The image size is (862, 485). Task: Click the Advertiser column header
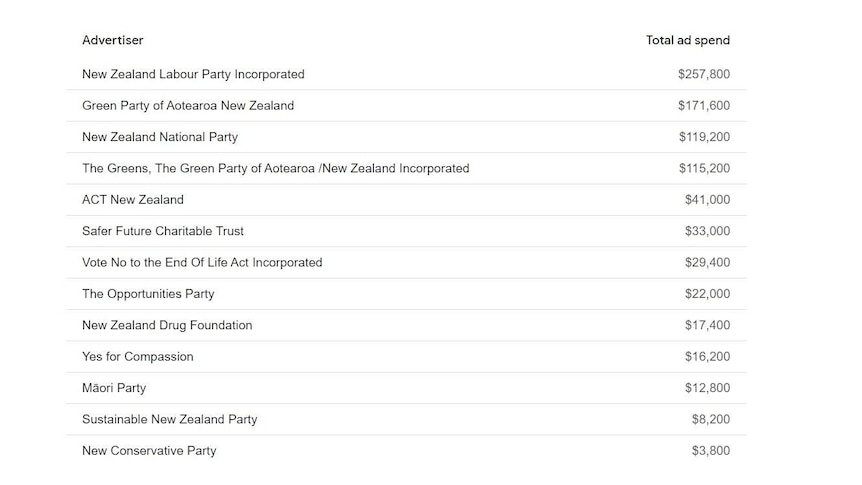[113, 40]
